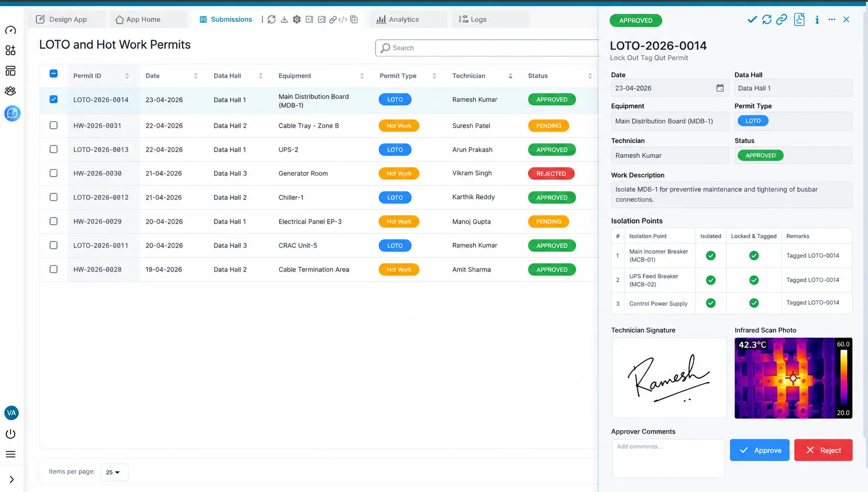Click the Approver Comments text box
This screenshot has height=492, width=868.
click(668, 458)
